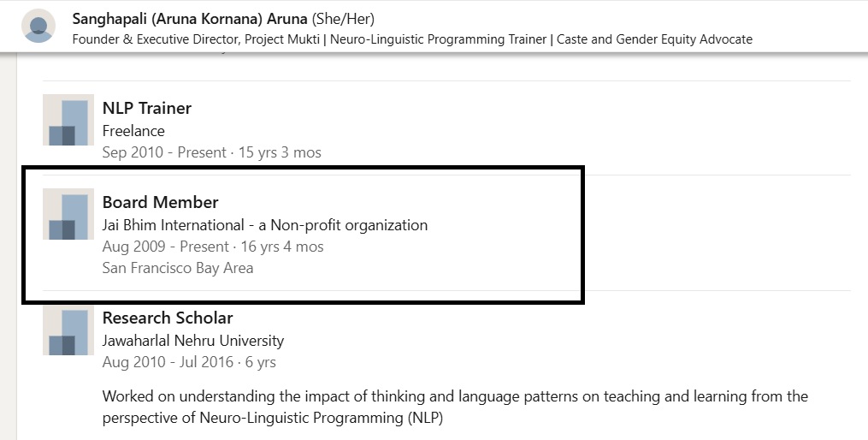
Task: Click the "Aug 2010 - Jul 2016" date range
Action: 168,362
